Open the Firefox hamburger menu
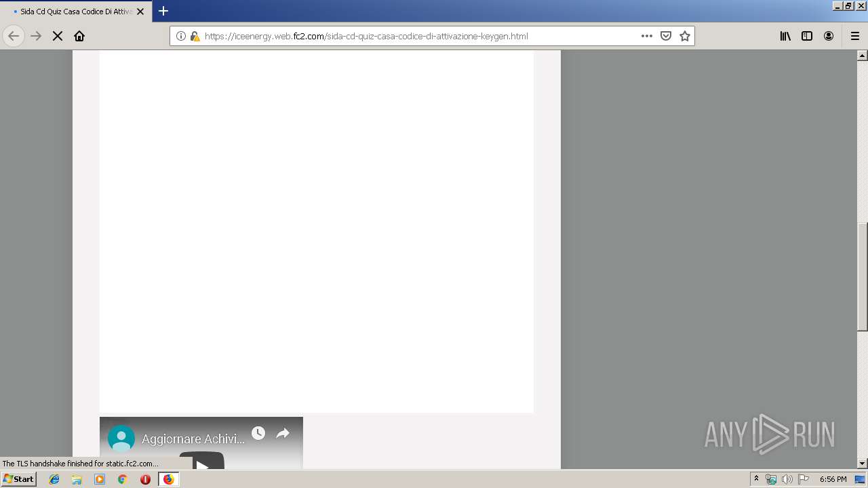This screenshot has height=488, width=868. click(x=855, y=36)
